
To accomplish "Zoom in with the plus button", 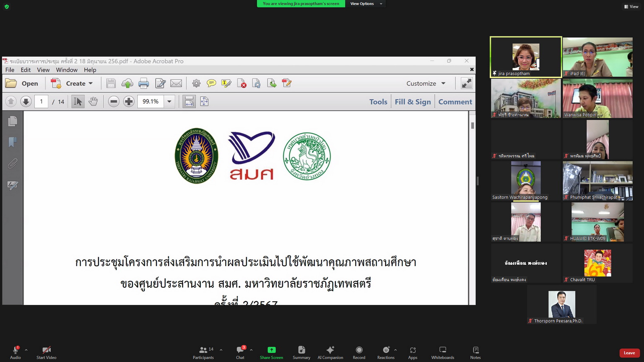I will 129,101.
